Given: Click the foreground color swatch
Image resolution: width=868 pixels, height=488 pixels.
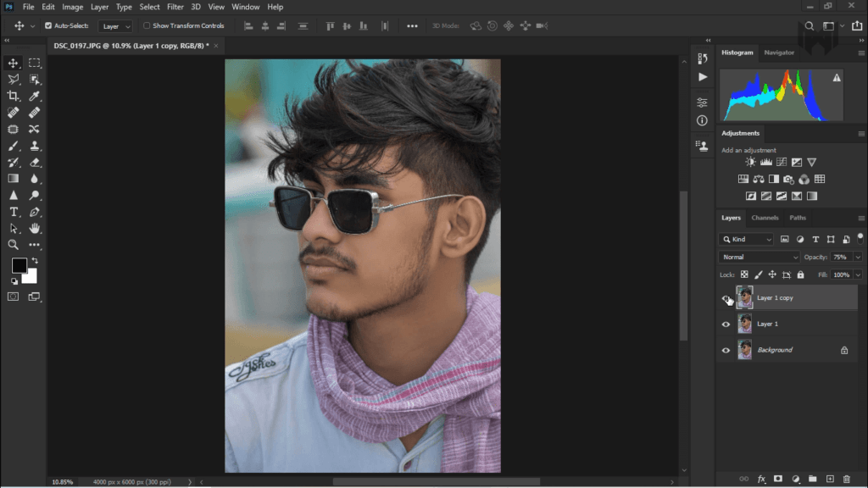Looking at the screenshot, I should point(19,265).
